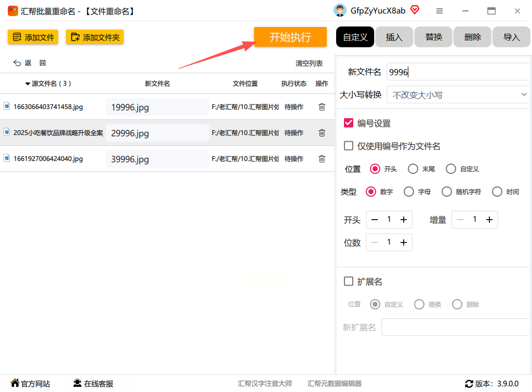The image size is (532, 392).
Task: Select file row 1661927006424040.jpg
Action: coord(167,159)
